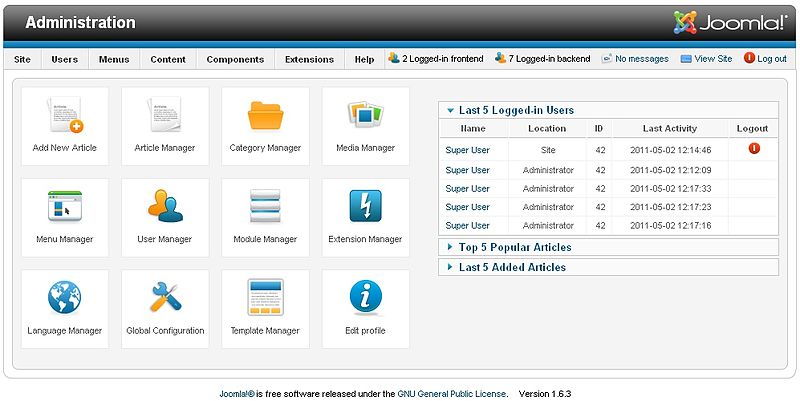Click the Joomla!® footer link
Screen dimensions: 800x401
tap(237, 394)
